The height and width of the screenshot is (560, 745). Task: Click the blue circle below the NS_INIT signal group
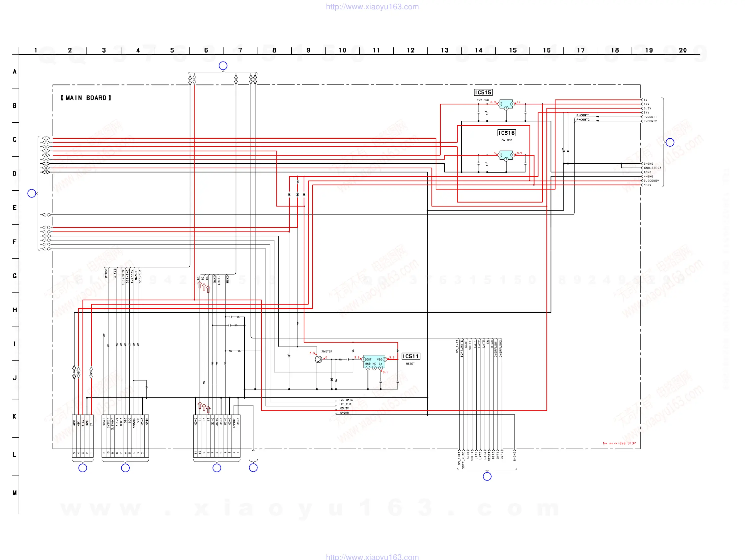[x=487, y=476]
